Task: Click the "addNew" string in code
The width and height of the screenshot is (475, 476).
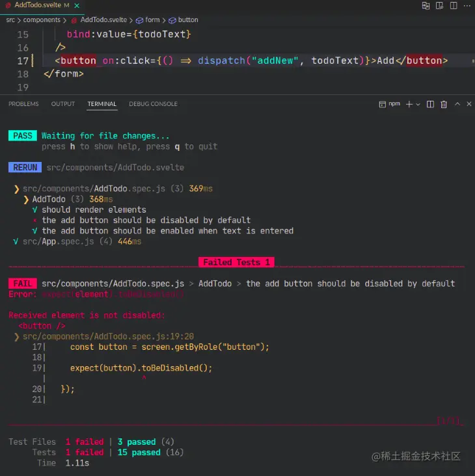Action: (x=275, y=60)
